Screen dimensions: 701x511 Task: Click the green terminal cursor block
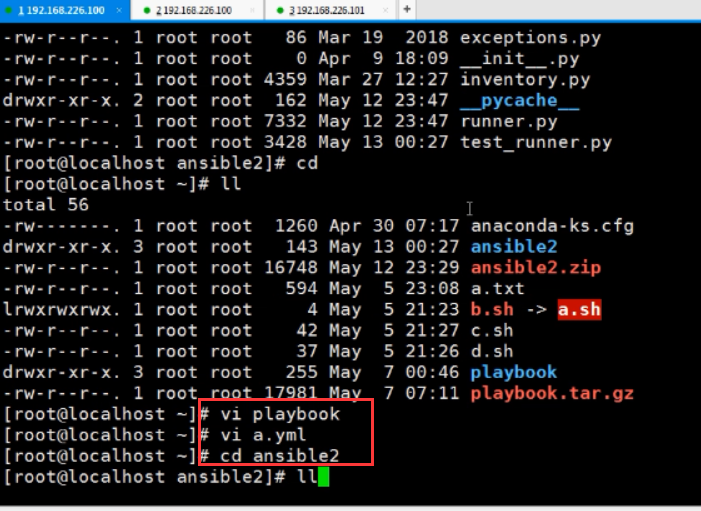tap(324, 477)
